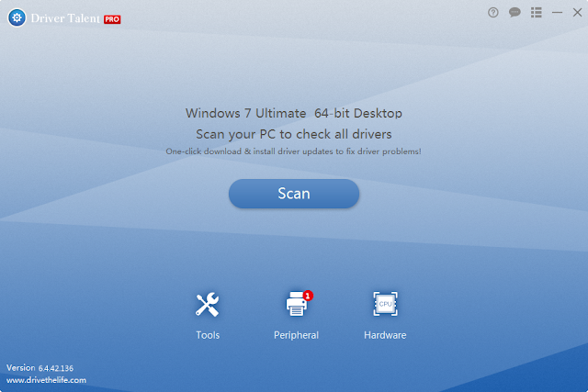Click the 'Scan your PC to check all drivers' text
Image resolution: width=588 pixels, height=392 pixels.
(x=294, y=134)
